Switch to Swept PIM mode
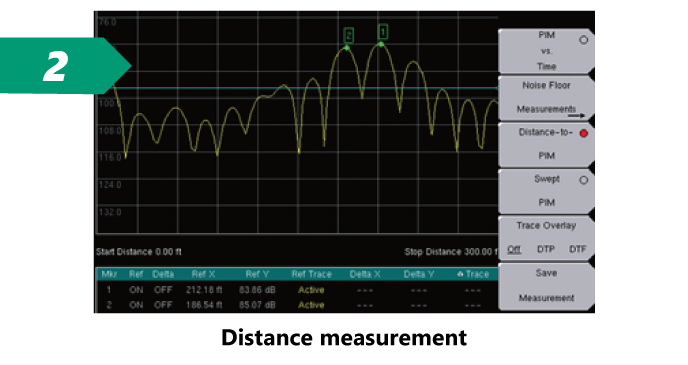 coord(546,191)
